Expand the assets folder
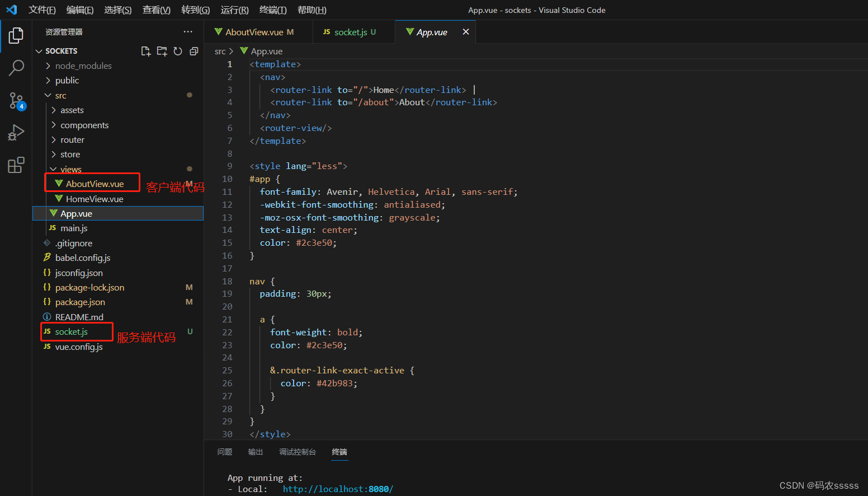This screenshot has width=868, height=496. click(118, 110)
